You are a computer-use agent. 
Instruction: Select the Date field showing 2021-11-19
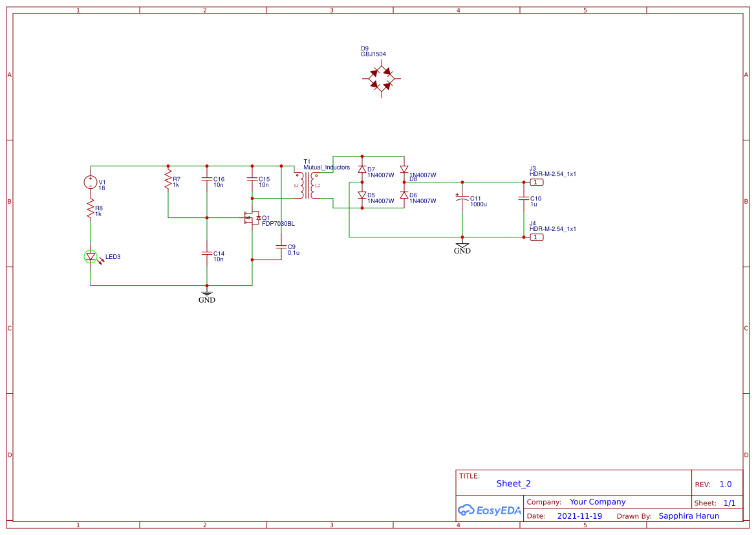tap(580, 516)
